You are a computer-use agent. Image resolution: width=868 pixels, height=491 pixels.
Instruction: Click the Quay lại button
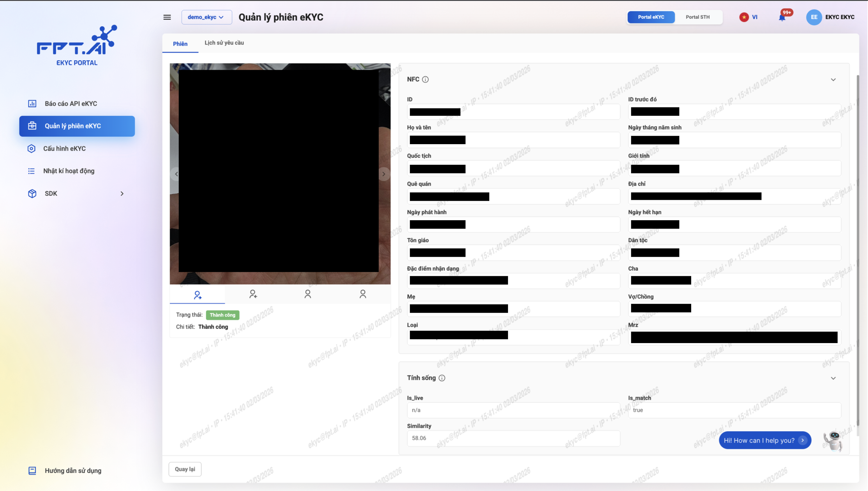coord(185,469)
